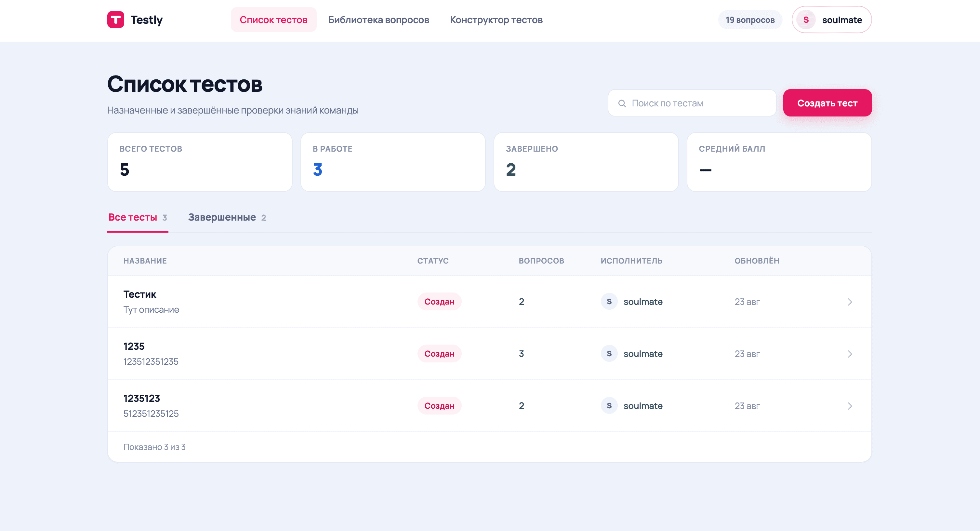Click the S avatar in the 1235123 row

coord(609,406)
